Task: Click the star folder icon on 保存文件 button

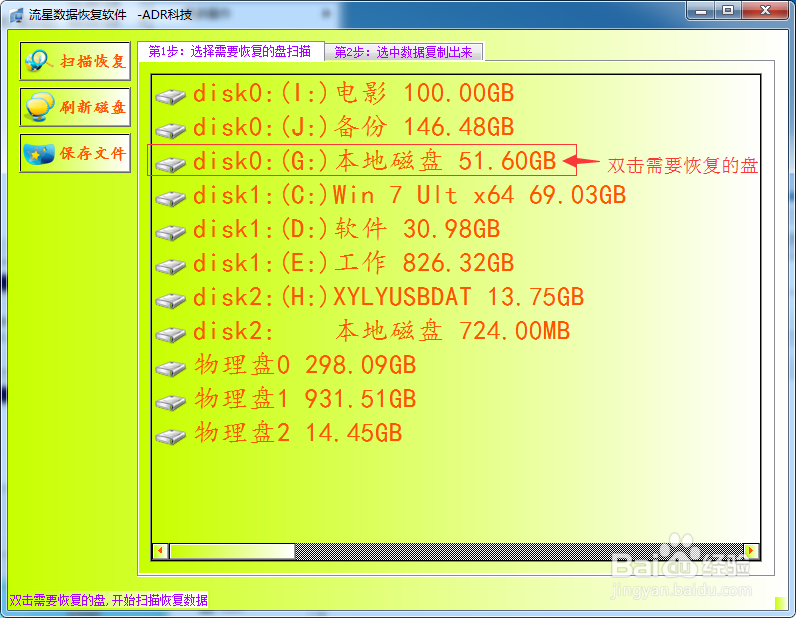Action: (39, 153)
